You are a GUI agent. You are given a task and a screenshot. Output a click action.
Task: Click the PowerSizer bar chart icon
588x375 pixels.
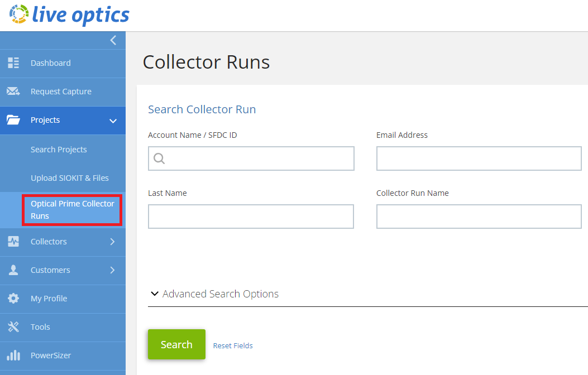(13, 355)
